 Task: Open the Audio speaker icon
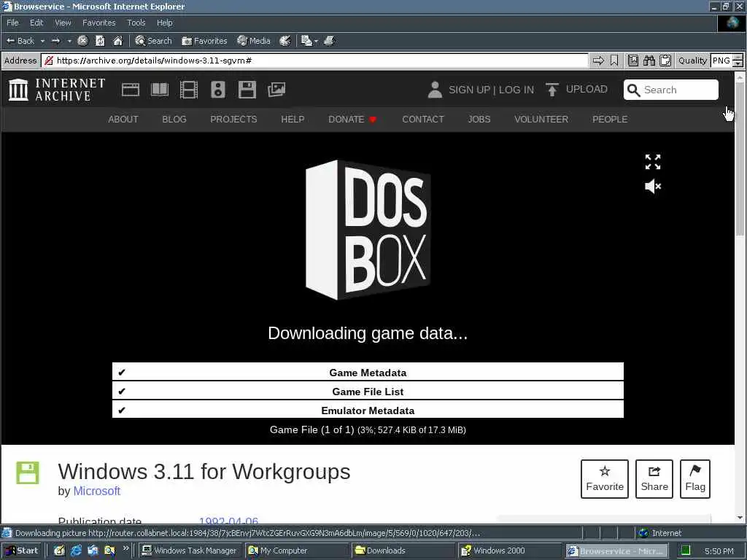point(217,90)
